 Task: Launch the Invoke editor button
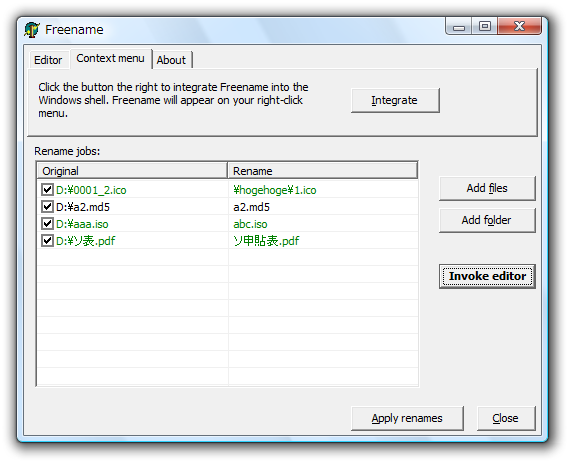[x=487, y=276]
